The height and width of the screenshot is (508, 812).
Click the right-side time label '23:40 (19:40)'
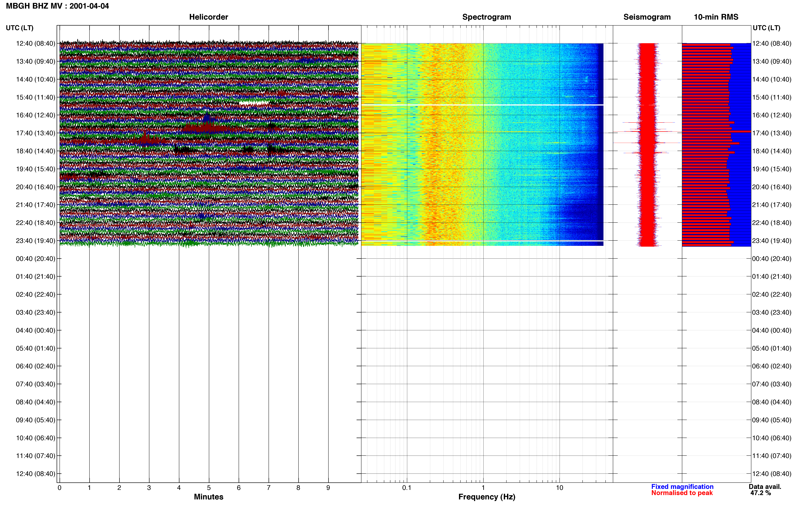772,240
